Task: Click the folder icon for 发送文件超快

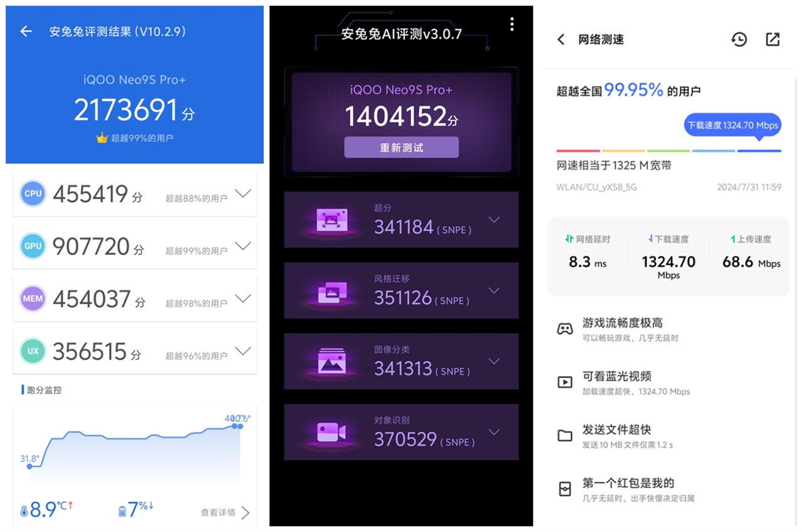Action: point(565,436)
